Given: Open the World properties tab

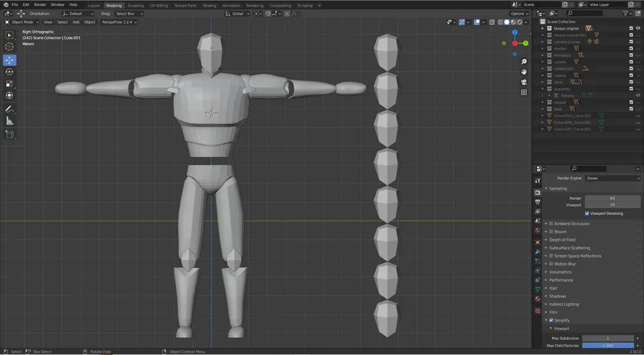Looking at the screenshot, I should (538, 231).
